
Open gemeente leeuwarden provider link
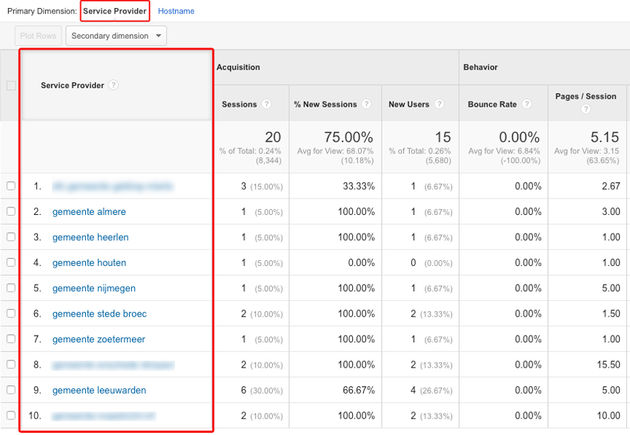(x=99, y=390)
